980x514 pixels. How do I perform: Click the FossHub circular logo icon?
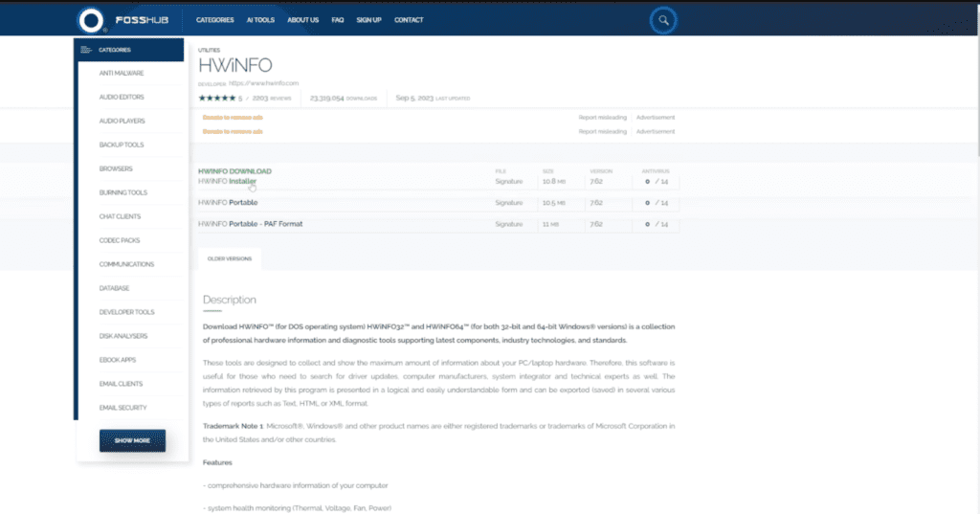click(x=91, y=20)
